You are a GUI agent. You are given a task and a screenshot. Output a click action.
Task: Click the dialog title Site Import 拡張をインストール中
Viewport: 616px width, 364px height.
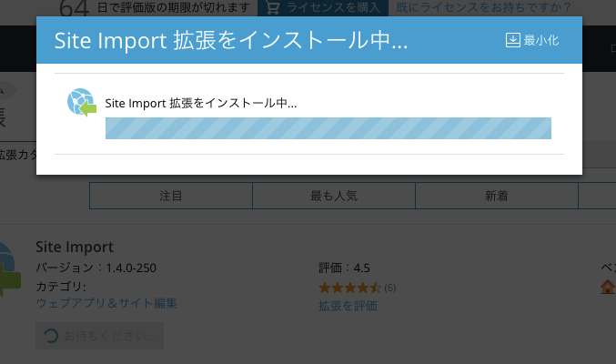[231, 40]
